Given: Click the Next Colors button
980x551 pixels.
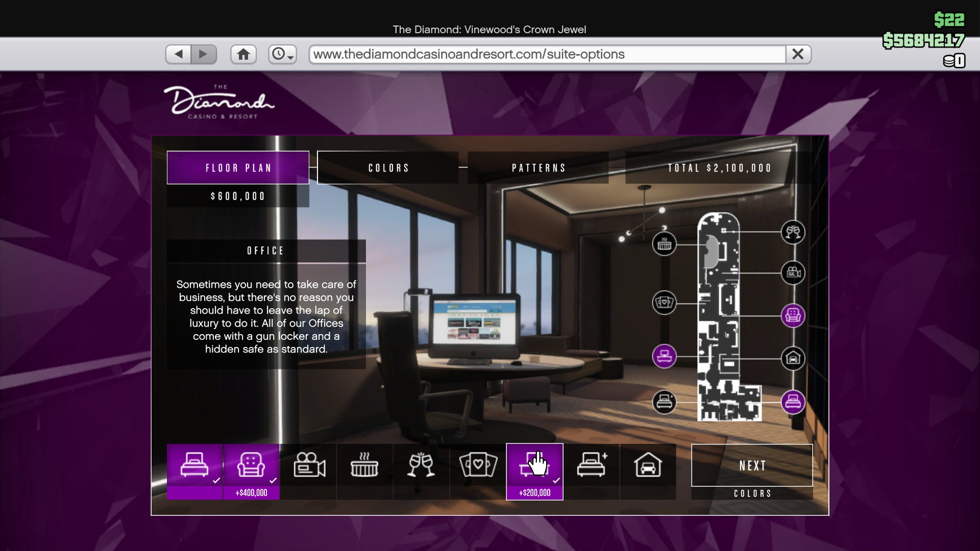Looking at the screenshot, I should pos(752,466).
